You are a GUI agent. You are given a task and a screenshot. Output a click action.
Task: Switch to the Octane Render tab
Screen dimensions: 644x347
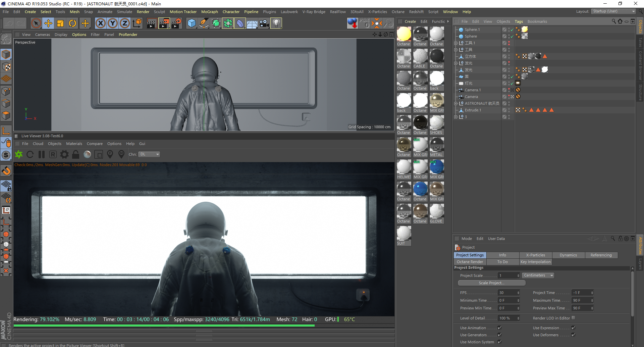[x=470, y=262]
